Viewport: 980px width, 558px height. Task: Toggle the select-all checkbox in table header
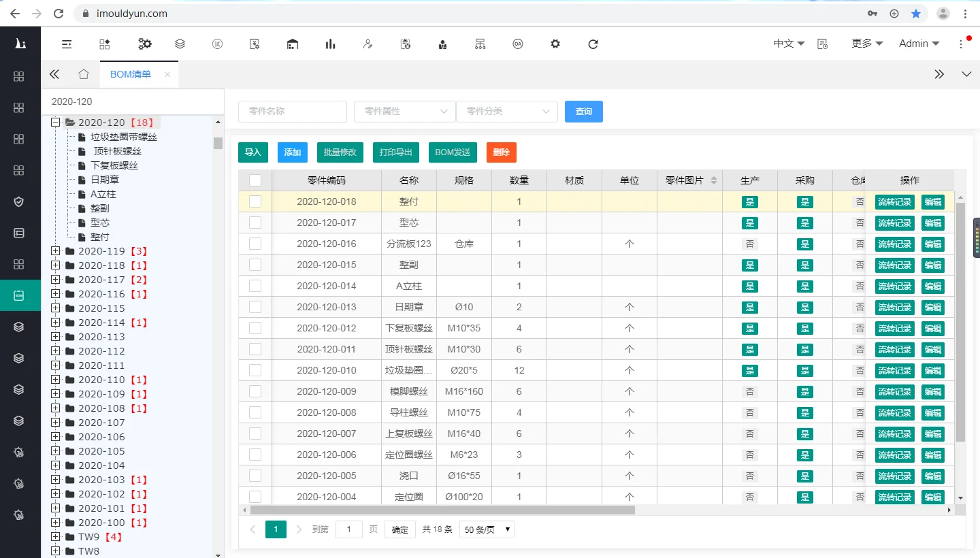click(255, 180)
